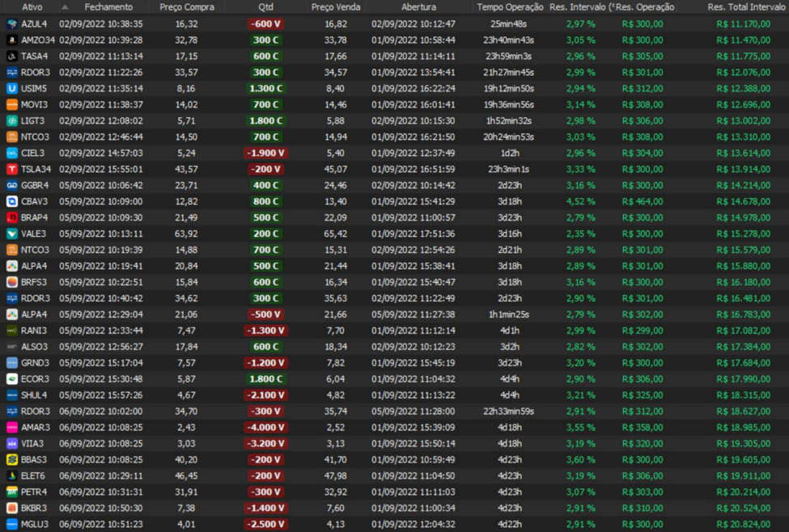Click the green 1.300 C quantity badge

coord(265,88)
